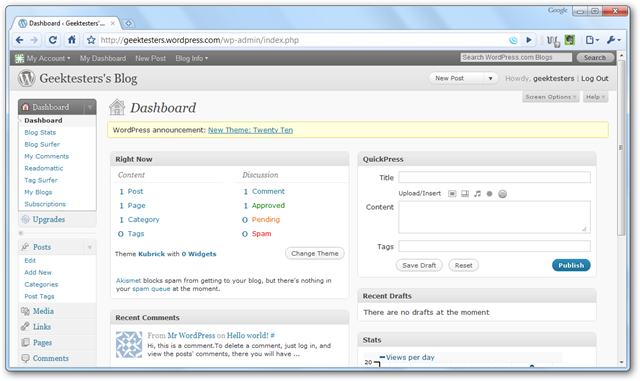This screenshot has width=640, height=381.
Task: Focus the Search WordPress.com Blogs field
Action: coord(516,58)
